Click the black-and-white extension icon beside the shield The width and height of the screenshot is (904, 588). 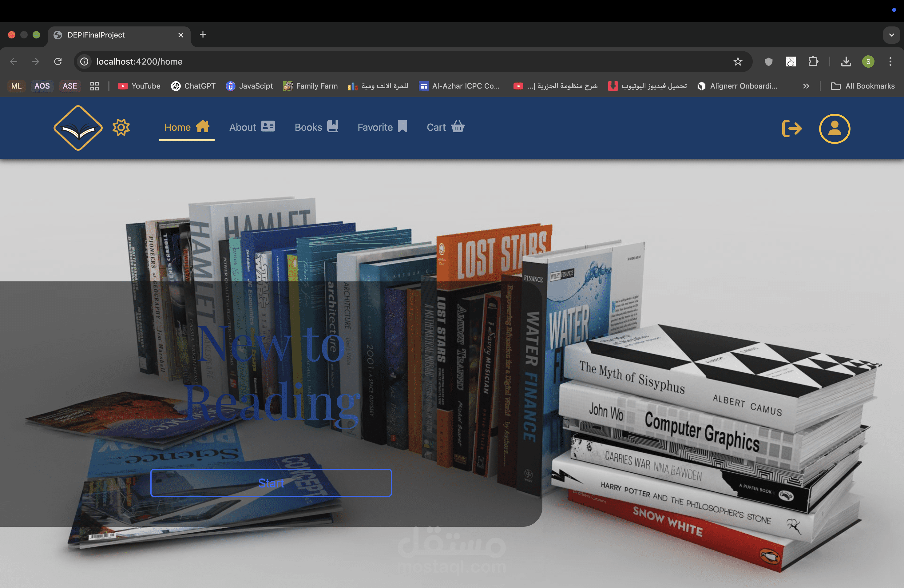tap(791, 62)
